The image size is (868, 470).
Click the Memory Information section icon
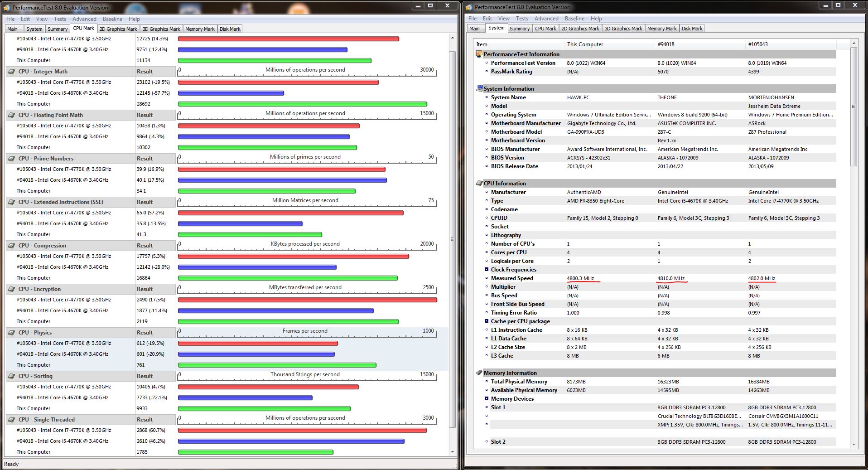pyautogui.click(x=479, y=373)
